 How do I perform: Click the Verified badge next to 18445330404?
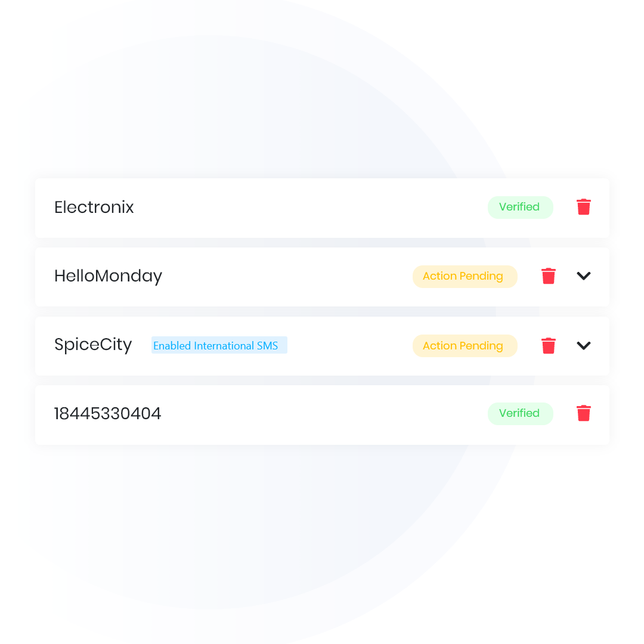coord(520,413)
